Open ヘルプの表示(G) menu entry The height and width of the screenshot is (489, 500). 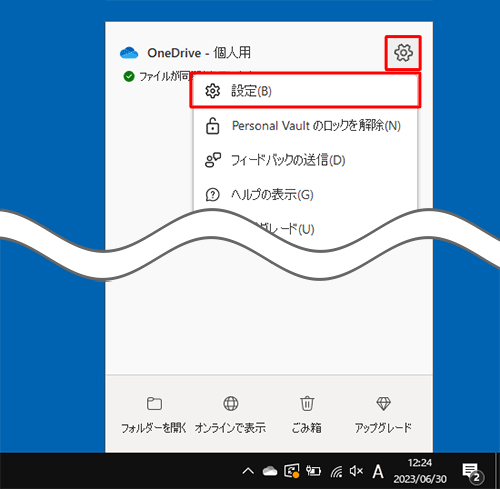tap(305, 195)
